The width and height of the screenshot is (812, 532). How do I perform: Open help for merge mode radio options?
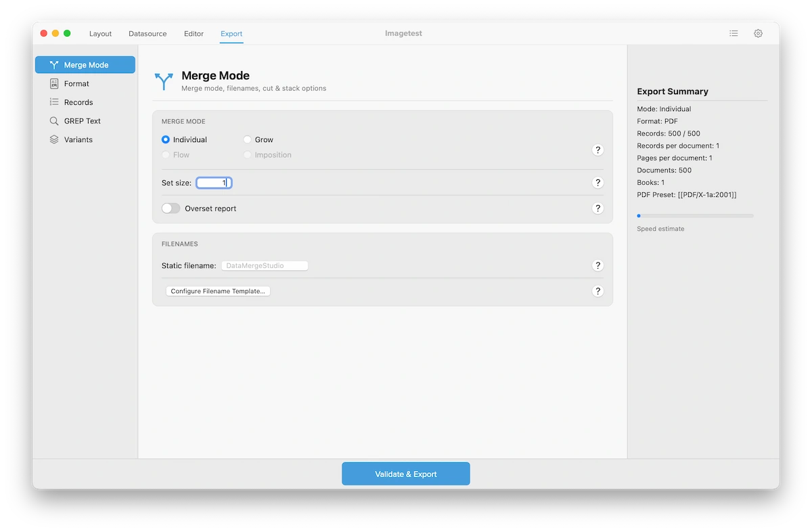597,150
